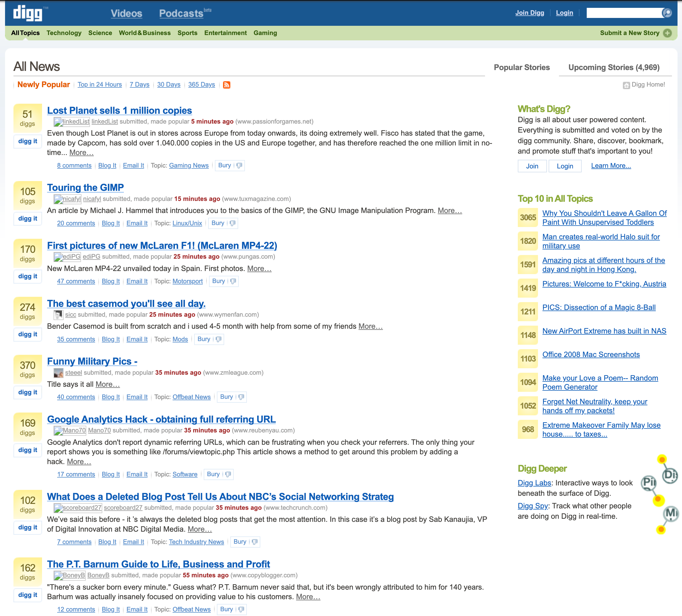Open the Technology topic
682x616 pixels.
tap(64, 33)
